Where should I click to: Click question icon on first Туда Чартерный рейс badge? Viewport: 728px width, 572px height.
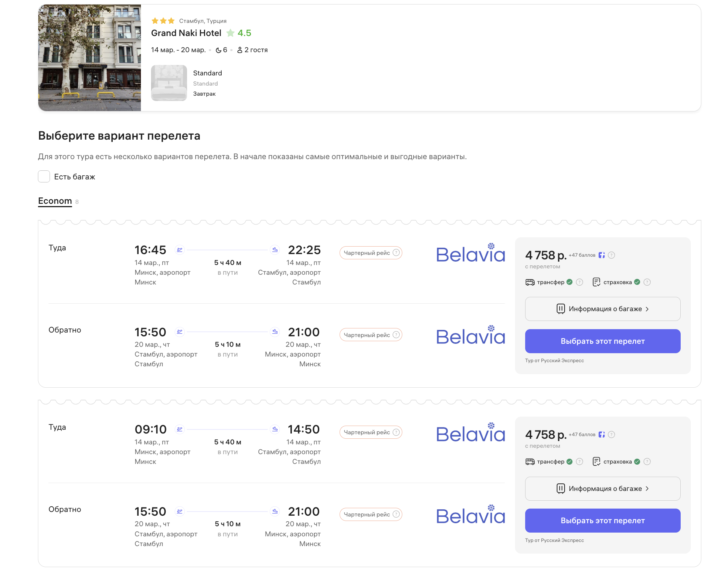click(x=396, y=253)
